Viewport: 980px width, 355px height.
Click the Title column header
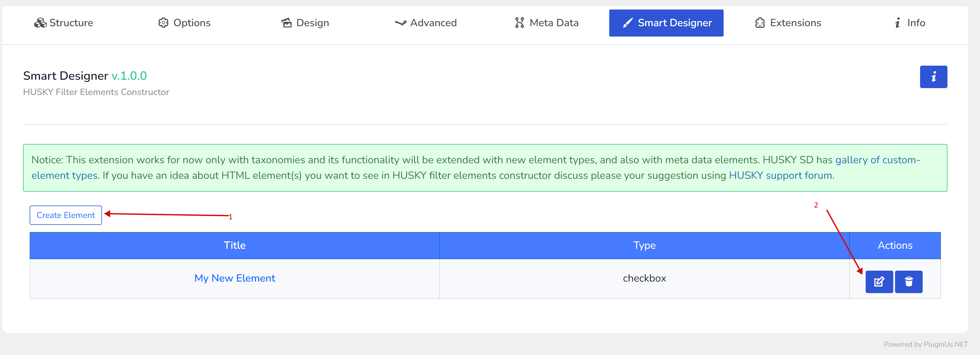234,246
